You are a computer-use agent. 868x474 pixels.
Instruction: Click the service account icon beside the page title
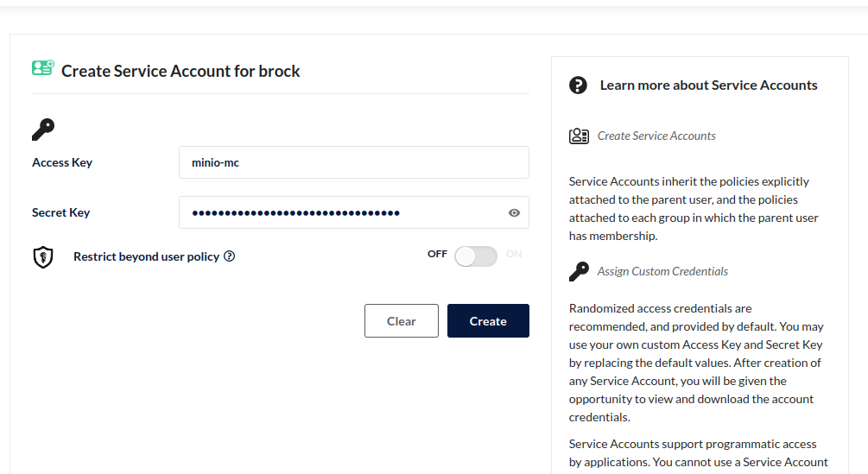click(43, 68)
